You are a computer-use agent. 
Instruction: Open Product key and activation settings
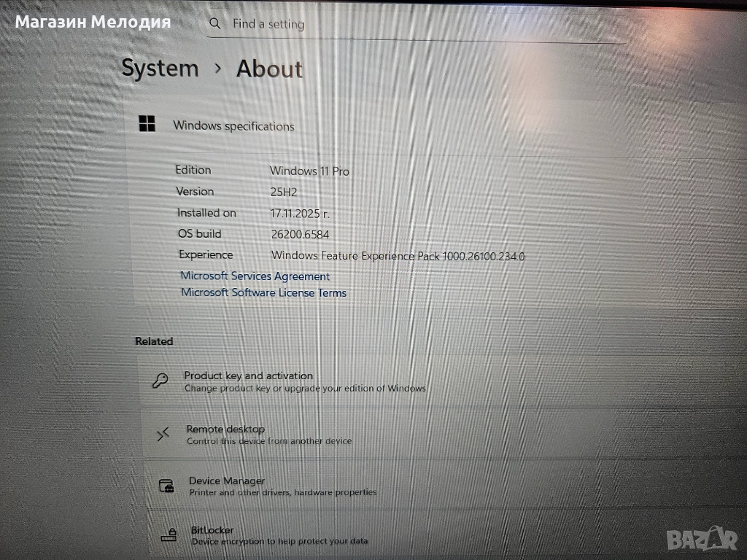[248, 376]
